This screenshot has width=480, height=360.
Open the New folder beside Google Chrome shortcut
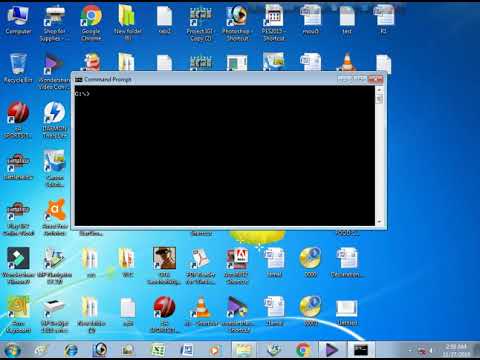128,23
